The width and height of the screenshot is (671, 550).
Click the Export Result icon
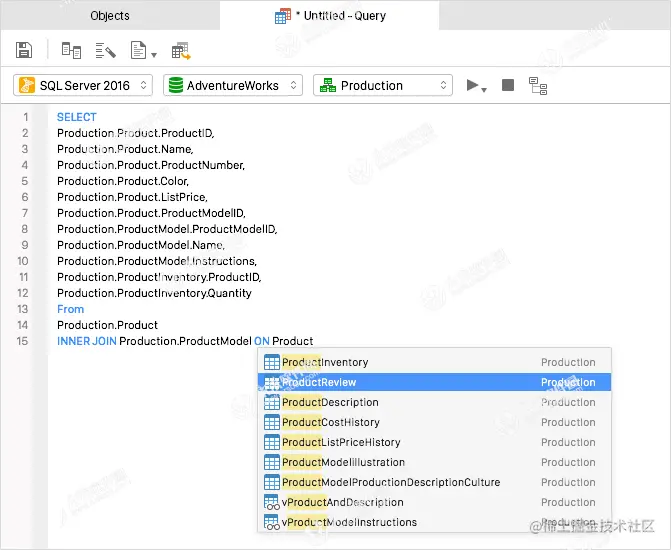point(181,51)
